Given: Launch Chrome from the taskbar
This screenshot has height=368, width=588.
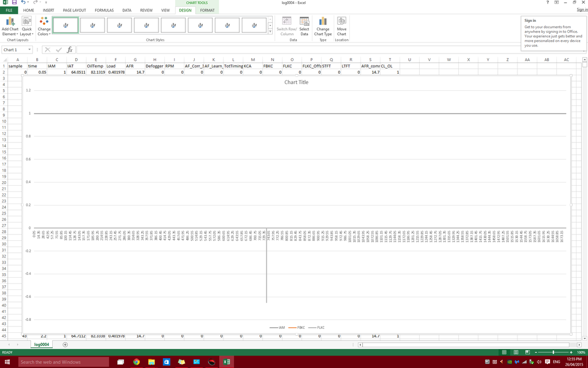Looking at the screenshot, I should pyautogui.click(x=136, y=362).
